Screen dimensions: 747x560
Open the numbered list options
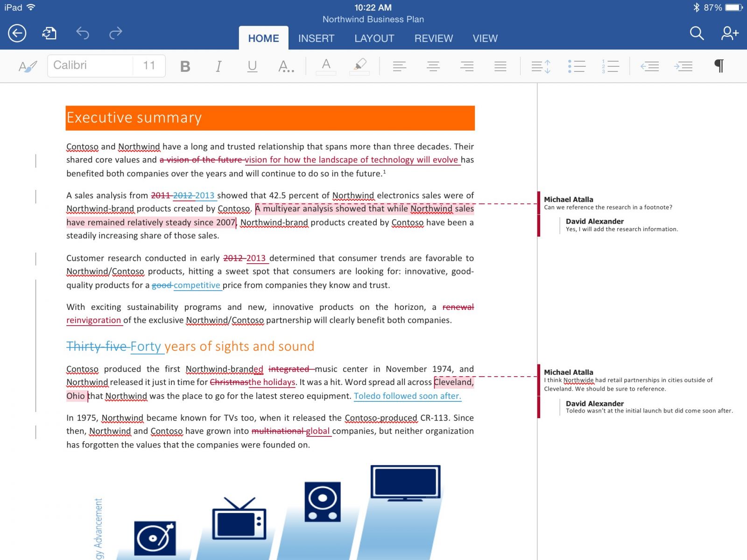tap(610, 66)
